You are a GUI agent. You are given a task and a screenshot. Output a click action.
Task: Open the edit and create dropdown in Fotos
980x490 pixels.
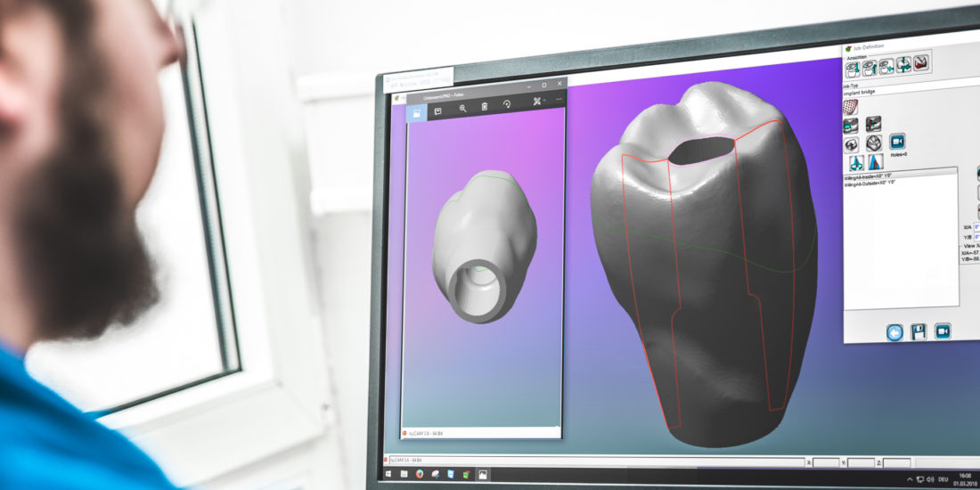pyautogui.click(x=538, y=102)
